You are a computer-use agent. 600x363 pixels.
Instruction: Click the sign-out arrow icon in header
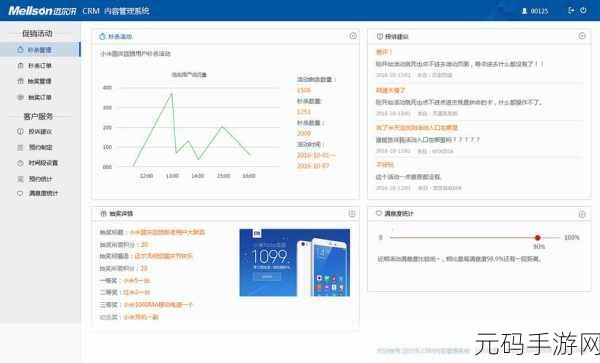click(571, 10)
